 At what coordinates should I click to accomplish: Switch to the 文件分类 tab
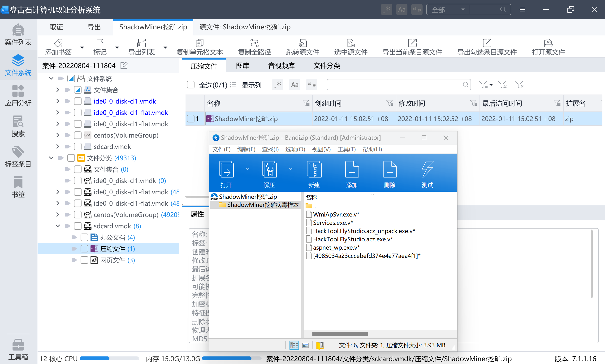pos(327,65)
